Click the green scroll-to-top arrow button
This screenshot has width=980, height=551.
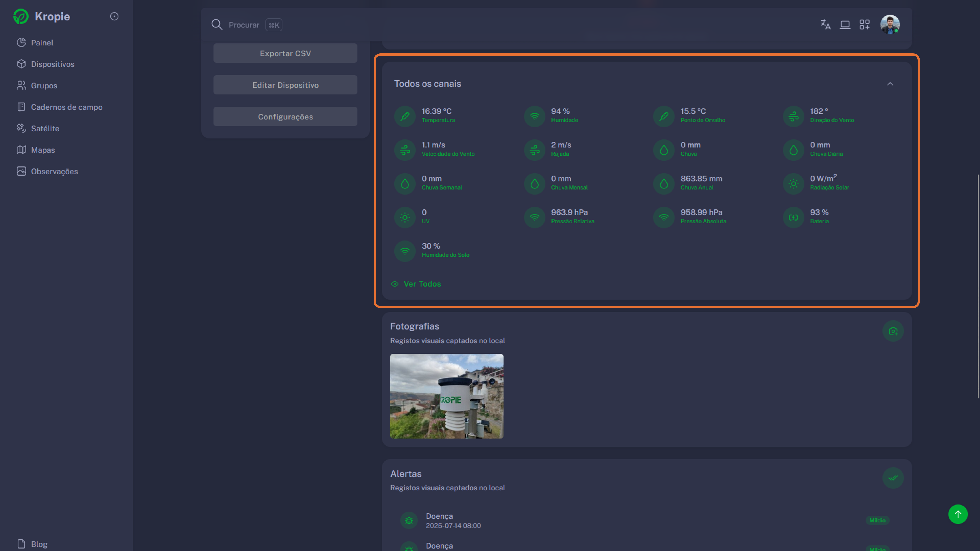(x=958, y=514)
